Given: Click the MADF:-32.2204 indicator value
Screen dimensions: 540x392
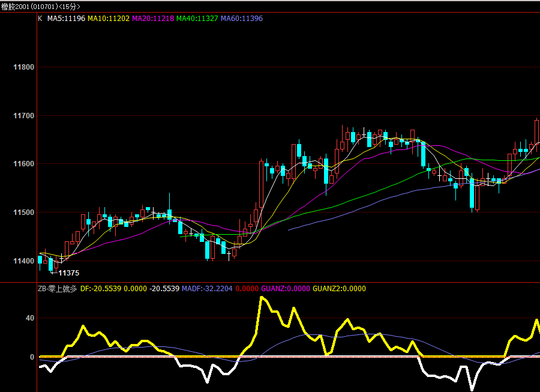Looking at the screenshot, I should pos(207,289).
